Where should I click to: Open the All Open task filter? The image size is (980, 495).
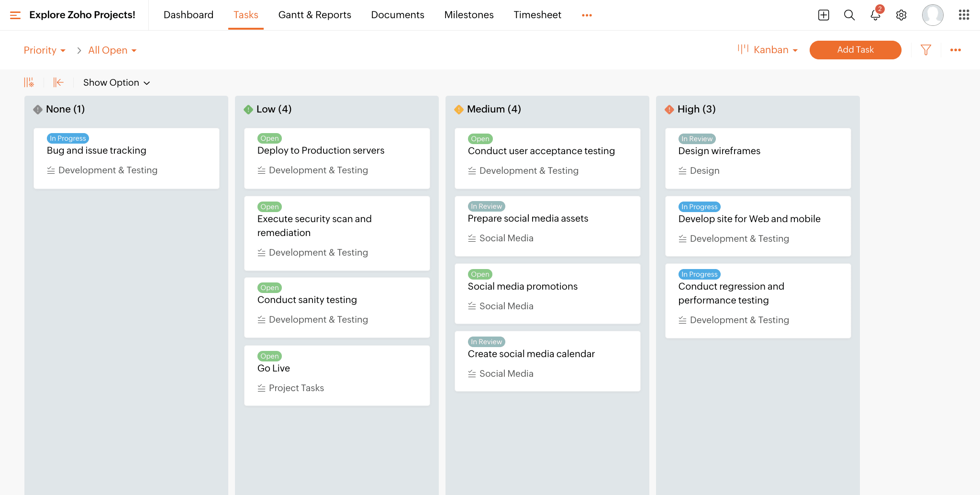click(112, 50)
